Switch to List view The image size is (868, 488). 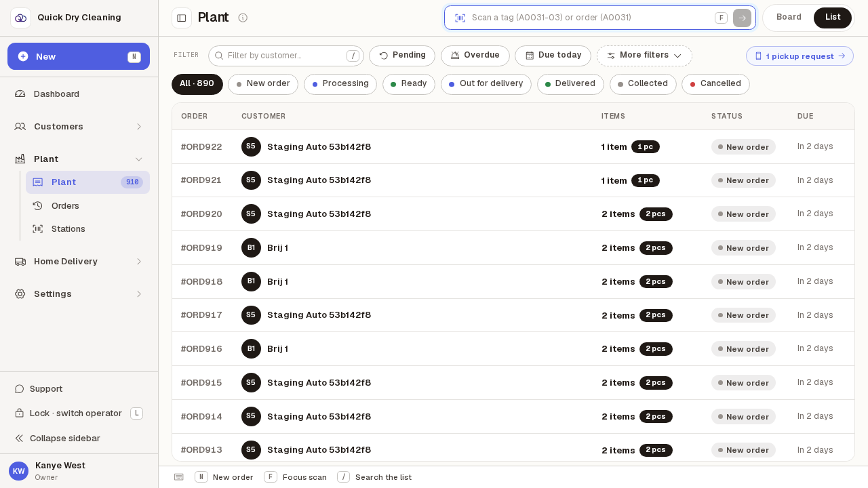833,18
